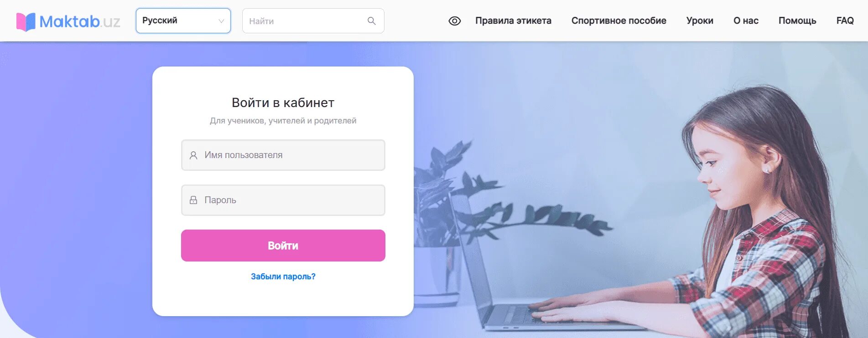This screenshot has width=868, height=338.
Task: Click the Maktab.uz book logo icon
Action: point(26,21)
